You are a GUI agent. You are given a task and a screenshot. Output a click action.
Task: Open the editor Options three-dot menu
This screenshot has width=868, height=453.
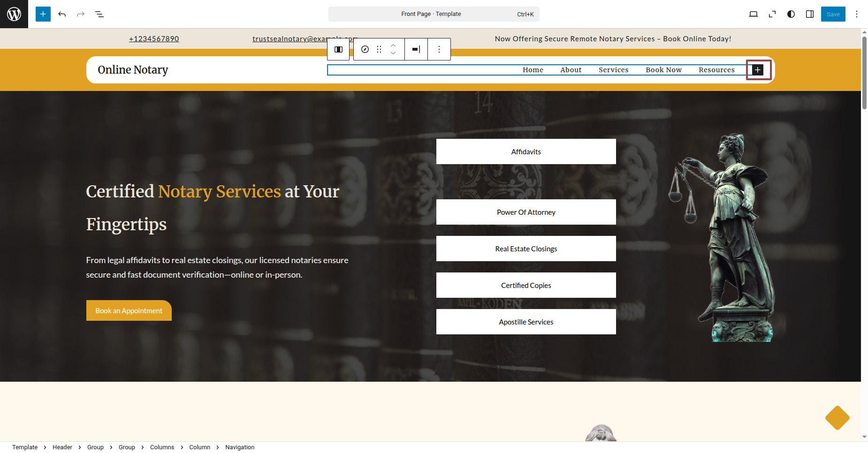[x=857, y=14]
